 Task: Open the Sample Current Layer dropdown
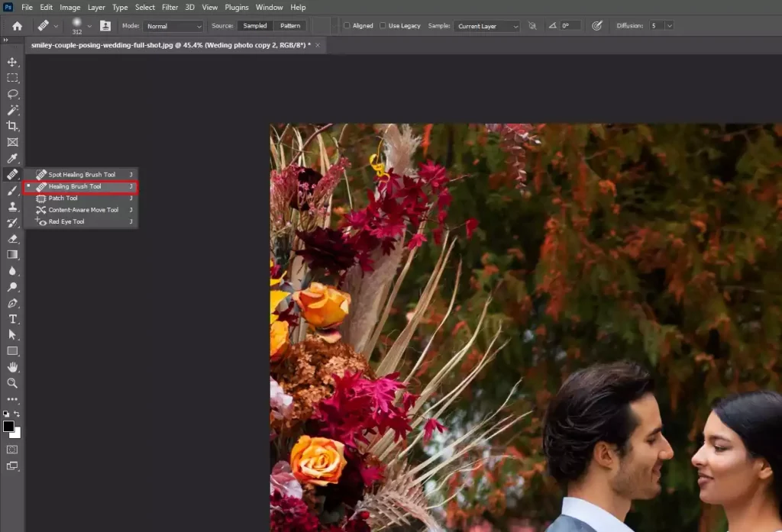click(x=486, y=25)
